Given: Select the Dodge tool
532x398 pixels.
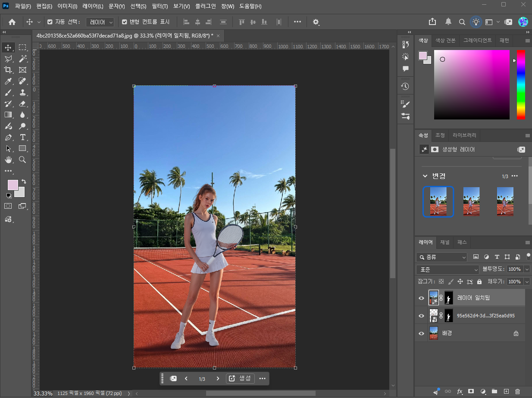Looking at the screenshot, I should click(22, 126).
